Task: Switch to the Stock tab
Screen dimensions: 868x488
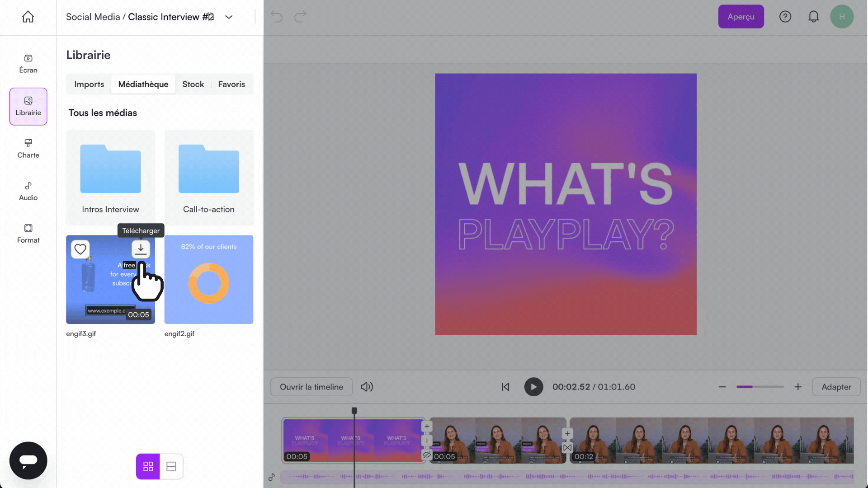Action: coord(193,84)
